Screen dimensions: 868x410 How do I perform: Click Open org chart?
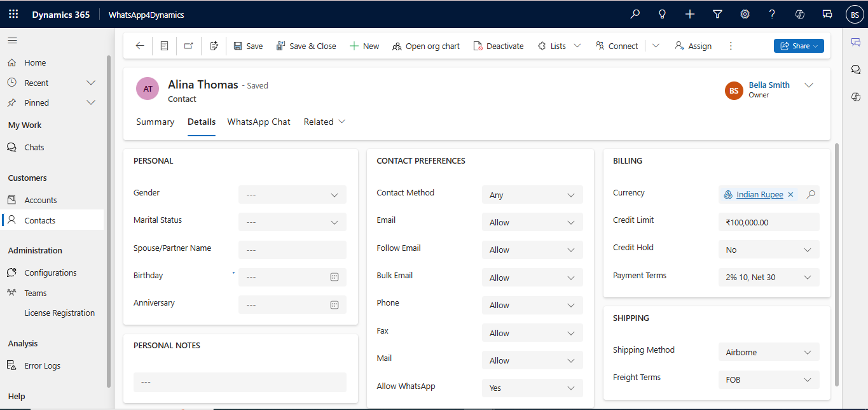pyautogui.click(x=426, y=46)
